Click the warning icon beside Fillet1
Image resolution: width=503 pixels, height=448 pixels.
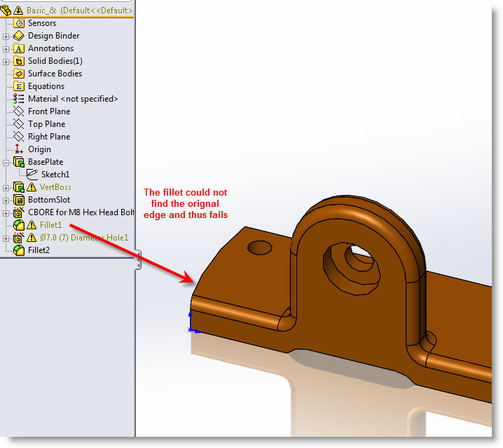[x=32, y=225]
